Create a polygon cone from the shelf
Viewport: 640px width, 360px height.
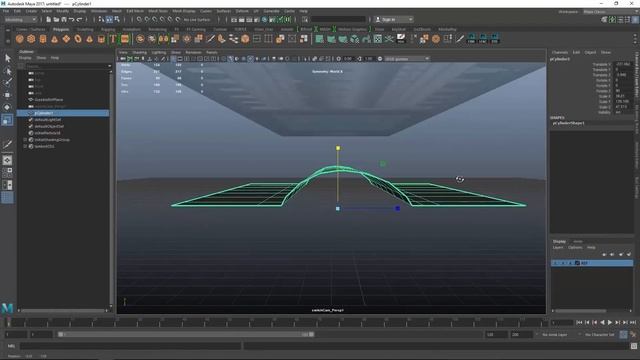(54, 39)
